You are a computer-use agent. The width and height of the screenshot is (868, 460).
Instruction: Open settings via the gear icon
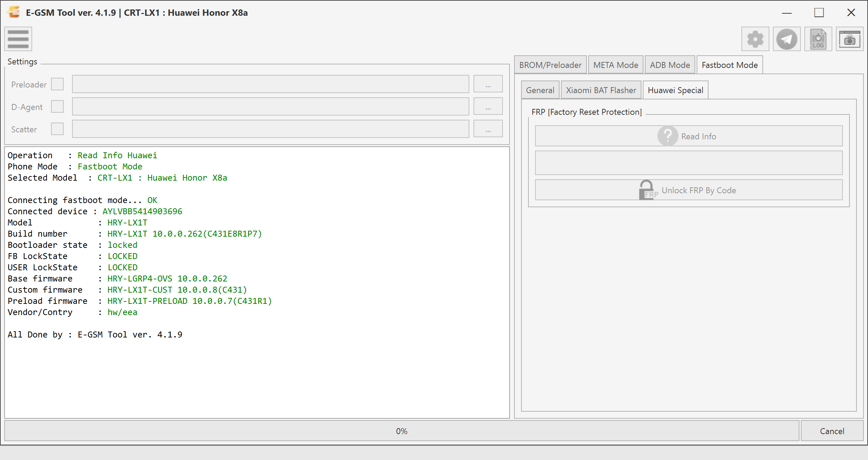(755, 39)
